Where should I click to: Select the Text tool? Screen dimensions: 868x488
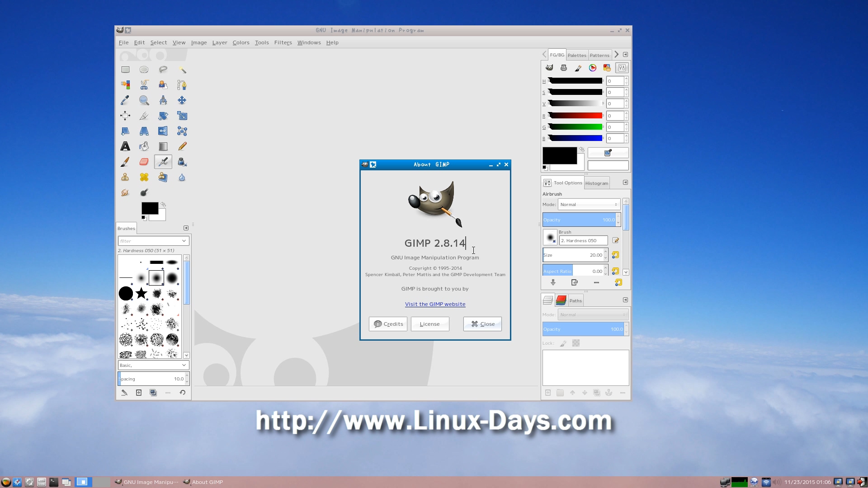tap(125, 146)
